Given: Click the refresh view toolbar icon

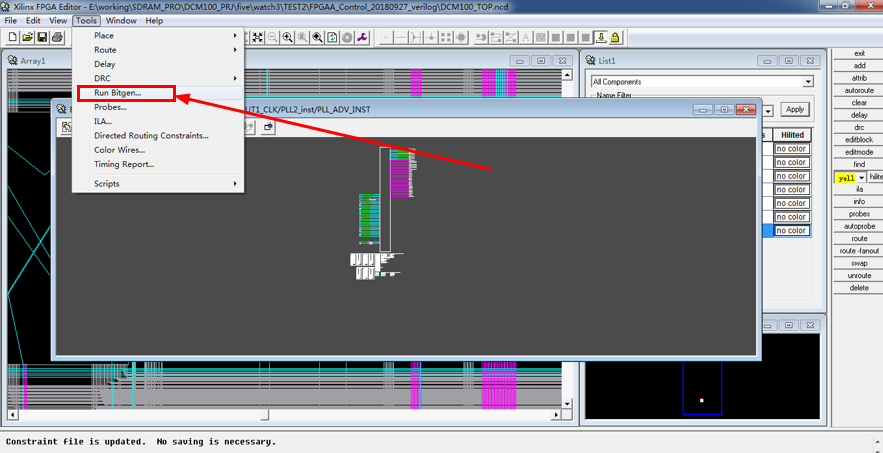Looking at the screenshot, I should (332, 38).
